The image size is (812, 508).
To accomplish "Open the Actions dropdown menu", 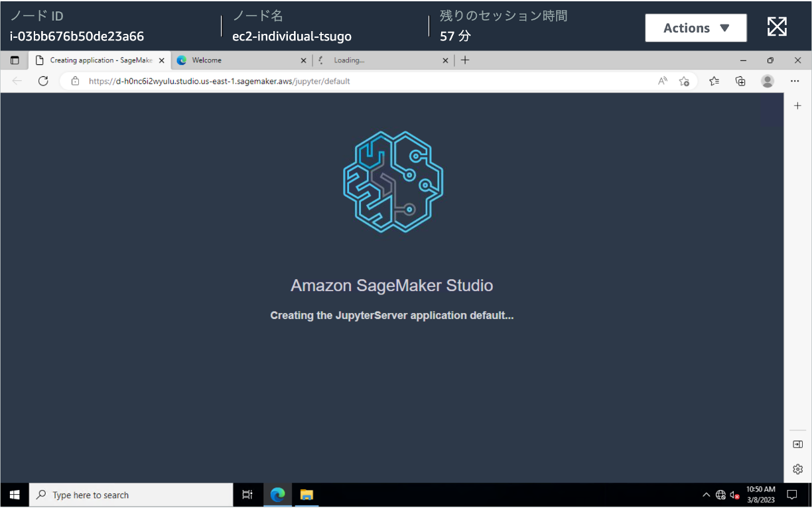I will click(696, 28).
